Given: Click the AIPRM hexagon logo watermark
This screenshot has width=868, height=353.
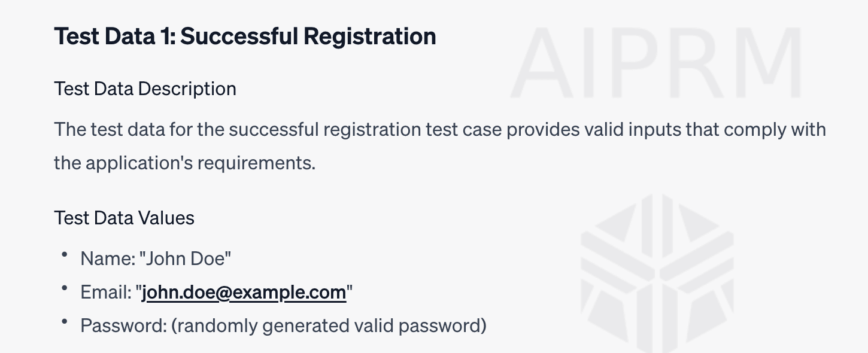Looking at the screenshot, I should pos(657,273).
